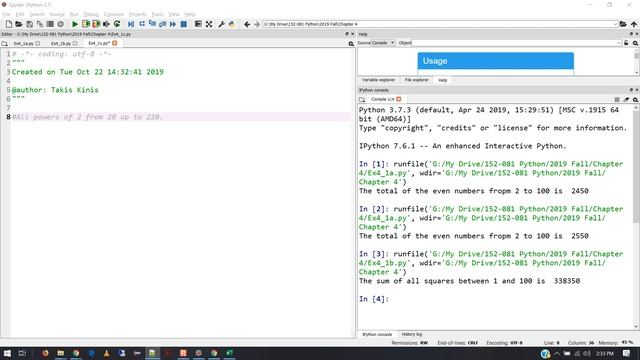
Task: Close the Console 1/A tab
Action: [399, 99]
